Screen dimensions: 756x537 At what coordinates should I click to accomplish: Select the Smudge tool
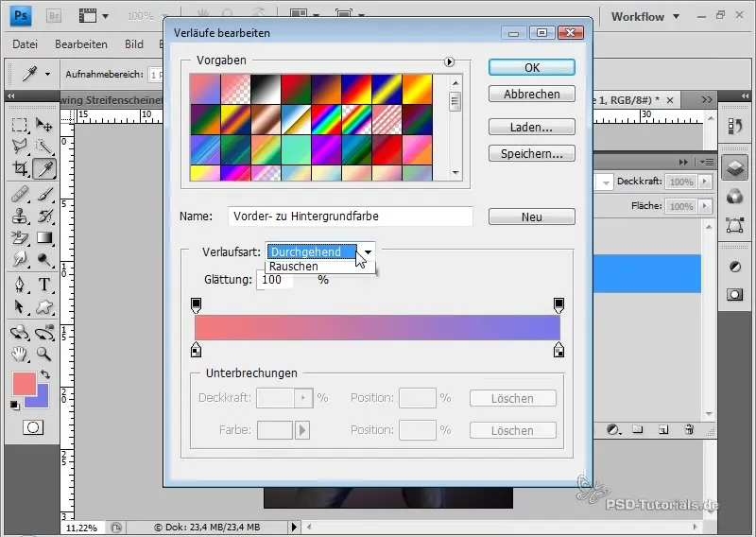click(19, 260)
